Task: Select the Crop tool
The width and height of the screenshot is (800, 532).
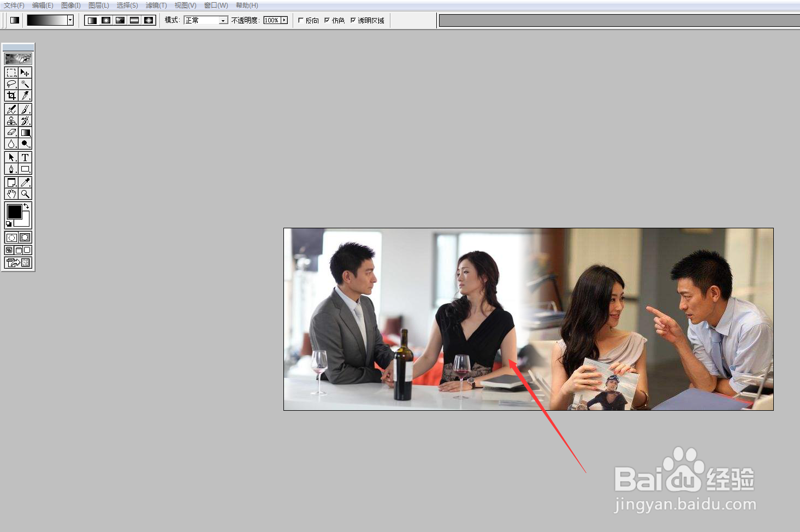Action: coord(11,96)
